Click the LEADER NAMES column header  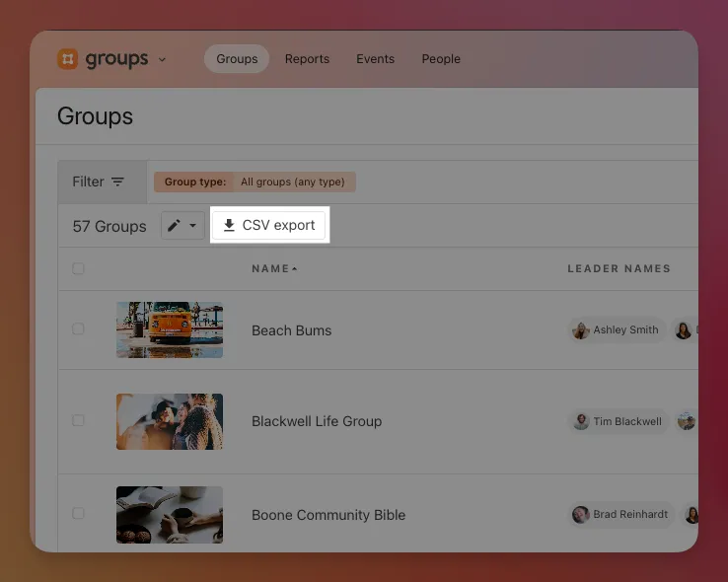[x=619, y=268]
